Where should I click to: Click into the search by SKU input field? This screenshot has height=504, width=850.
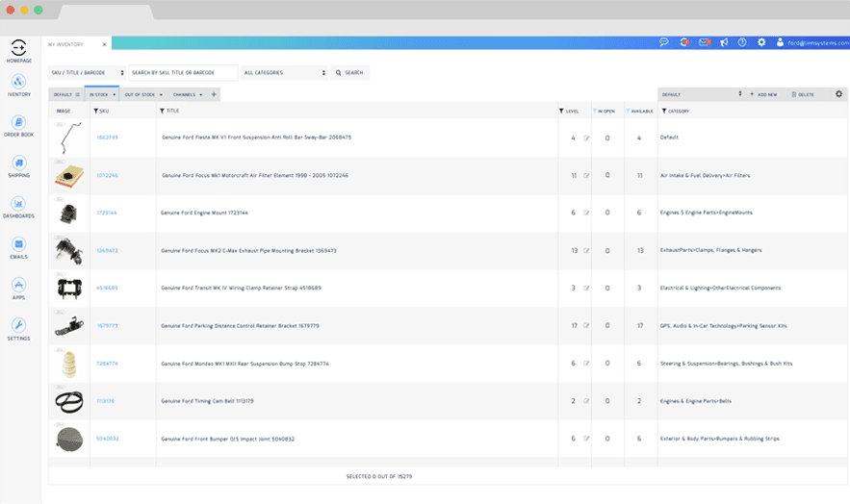(183, 73)
